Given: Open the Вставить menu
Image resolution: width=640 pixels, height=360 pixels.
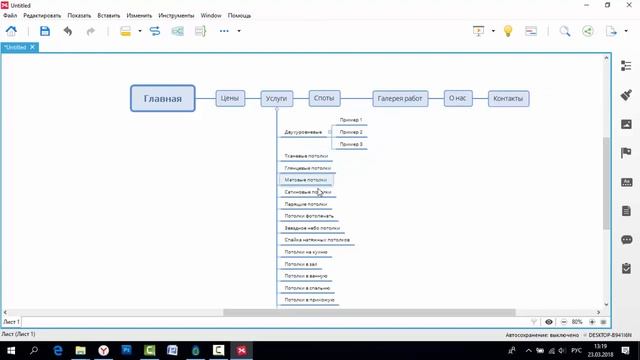Looking at the screenshot, I should point(109,16).
